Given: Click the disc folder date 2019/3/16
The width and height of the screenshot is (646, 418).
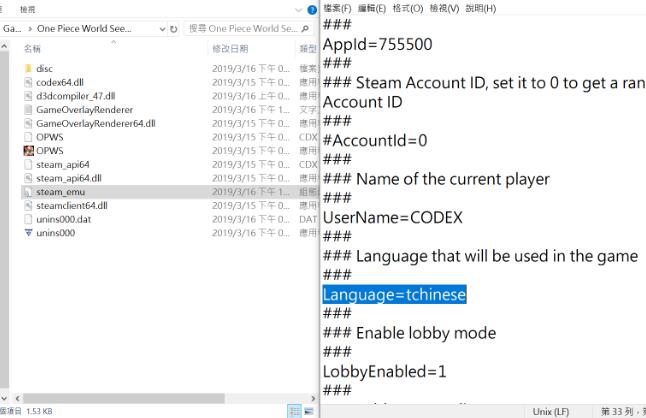Looking at the screenshot, I should coord(251,68).
